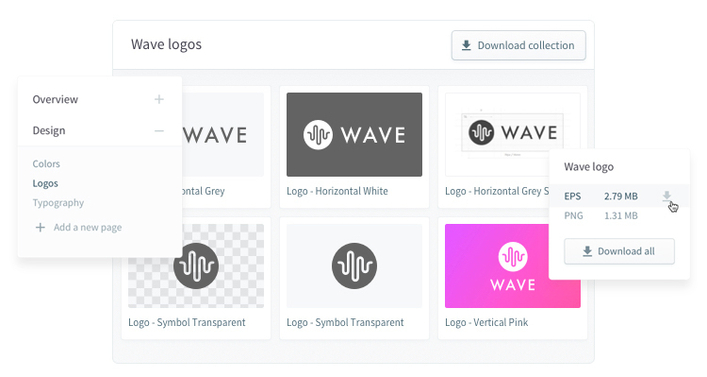
Task: Click the plus icon beside Add a new page
Action: pyautogui.click(x=40, y=227)
